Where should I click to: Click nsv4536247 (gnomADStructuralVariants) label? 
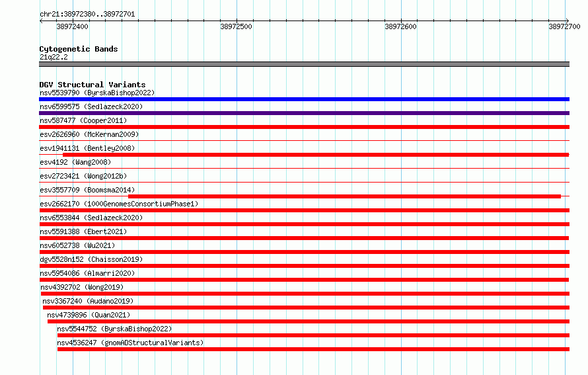point(130,343)
